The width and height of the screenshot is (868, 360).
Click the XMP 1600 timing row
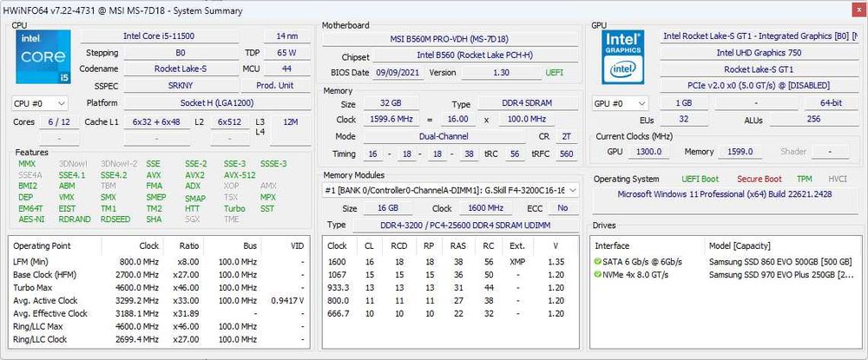click(450, 262)
